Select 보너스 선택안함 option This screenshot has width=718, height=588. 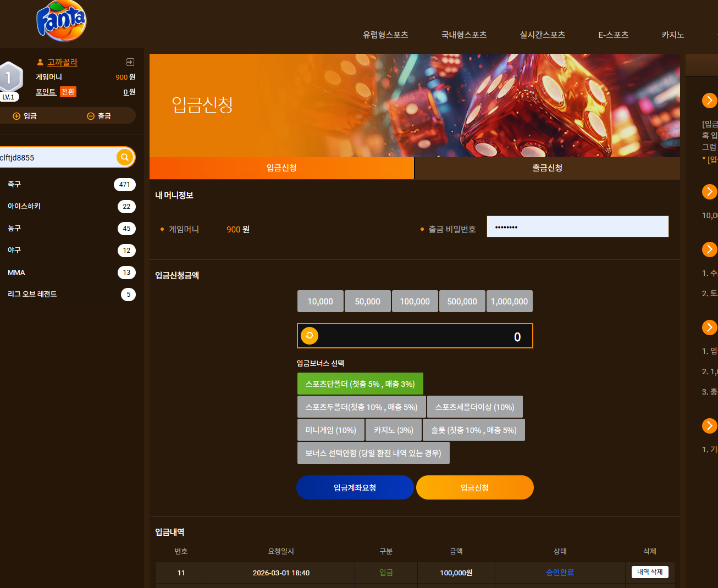coord(373,453)
